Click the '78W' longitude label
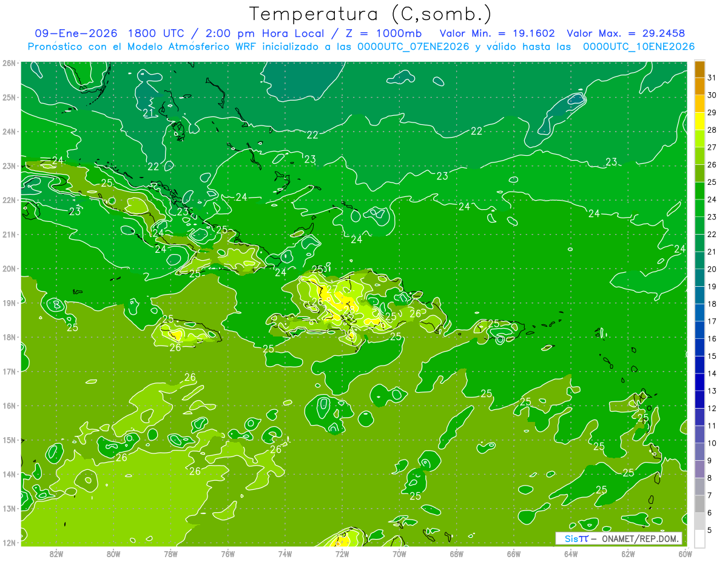Image resolution: width=728 pixels, height=562 pixels. tap(170, 554)
